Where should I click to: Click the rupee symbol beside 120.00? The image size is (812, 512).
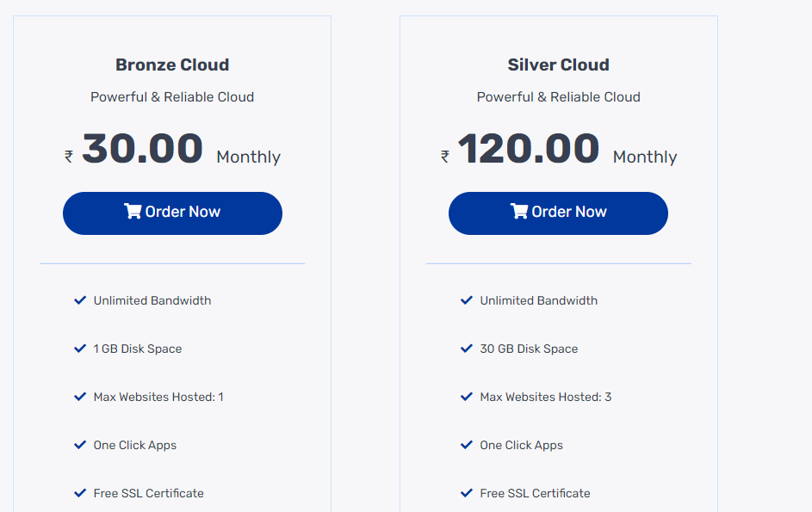point(445,157)
